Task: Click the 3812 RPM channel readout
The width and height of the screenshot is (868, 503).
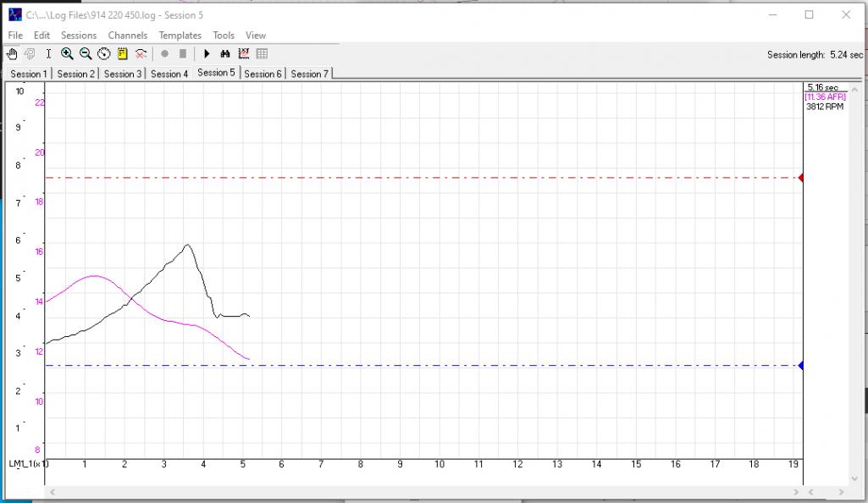Action: [825, 106]
